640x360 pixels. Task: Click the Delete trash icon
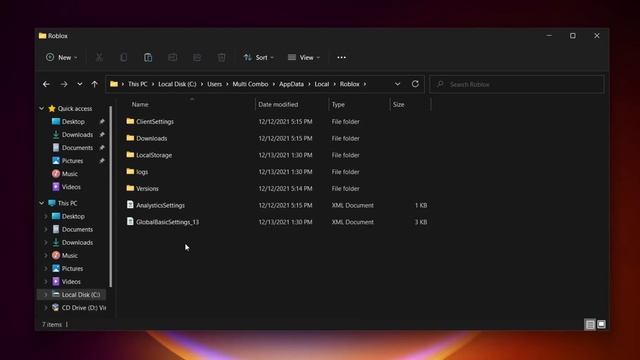pos(221,58)
